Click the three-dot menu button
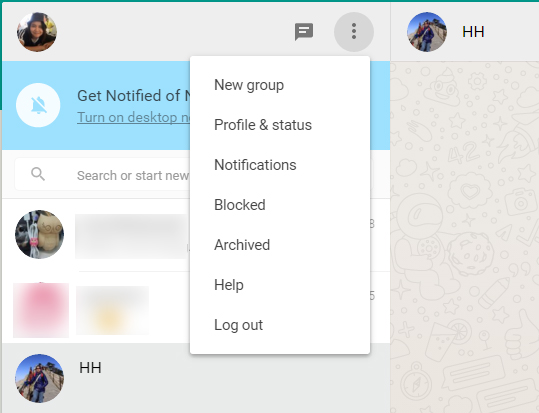Image resolution: width=539 pixels, height=413 pixels. [x=354, y=32]
